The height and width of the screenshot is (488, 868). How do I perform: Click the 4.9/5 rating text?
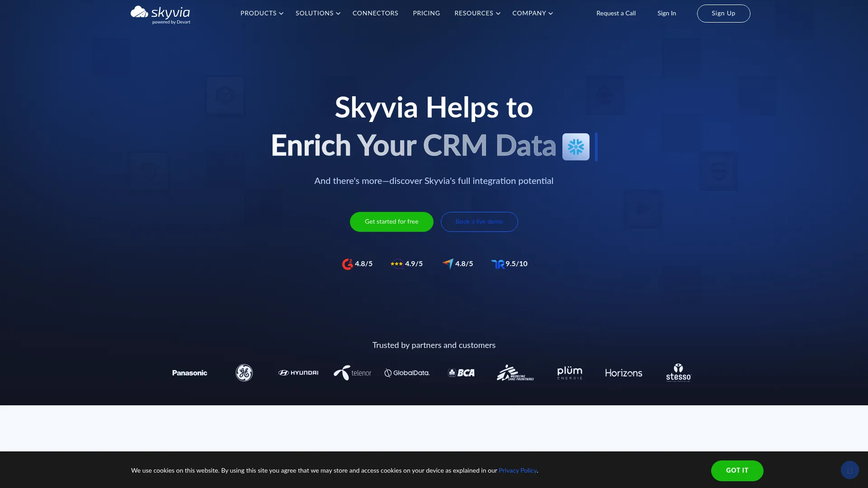point(414,264)
